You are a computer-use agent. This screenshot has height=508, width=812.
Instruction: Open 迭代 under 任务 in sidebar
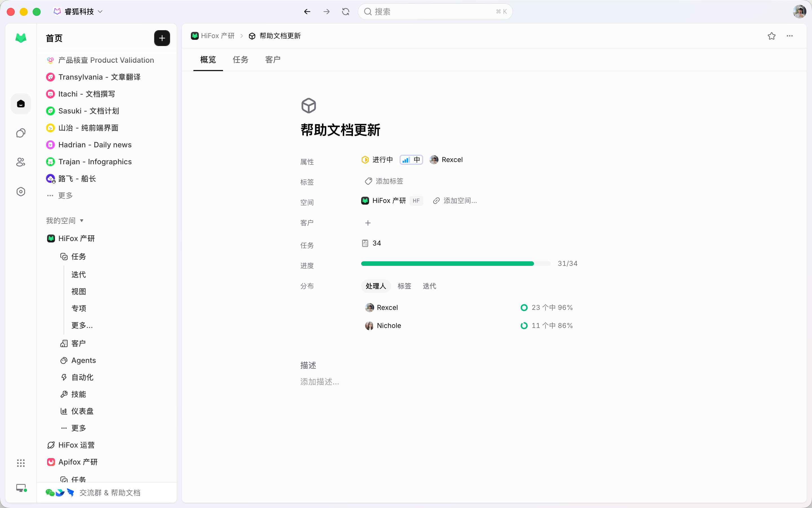79,275
